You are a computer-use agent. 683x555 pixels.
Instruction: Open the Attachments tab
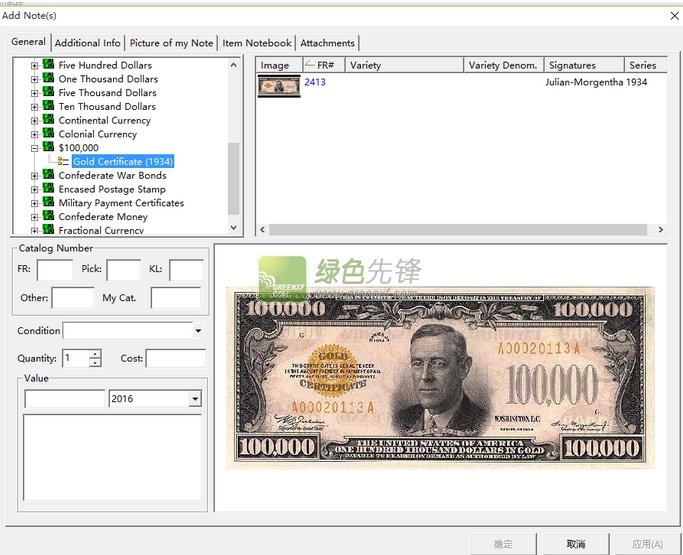[327, 43]
